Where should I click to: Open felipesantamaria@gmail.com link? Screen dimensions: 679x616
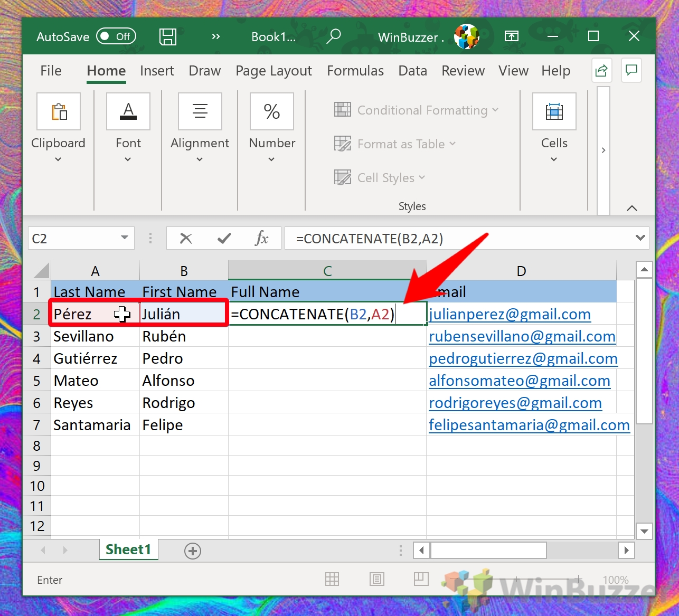tap(529, 425)
